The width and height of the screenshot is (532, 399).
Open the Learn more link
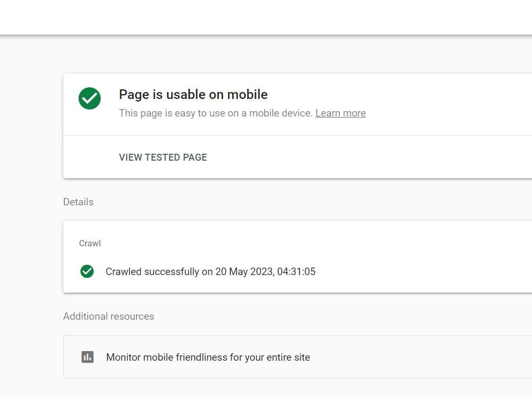click(x=340, y=113)
